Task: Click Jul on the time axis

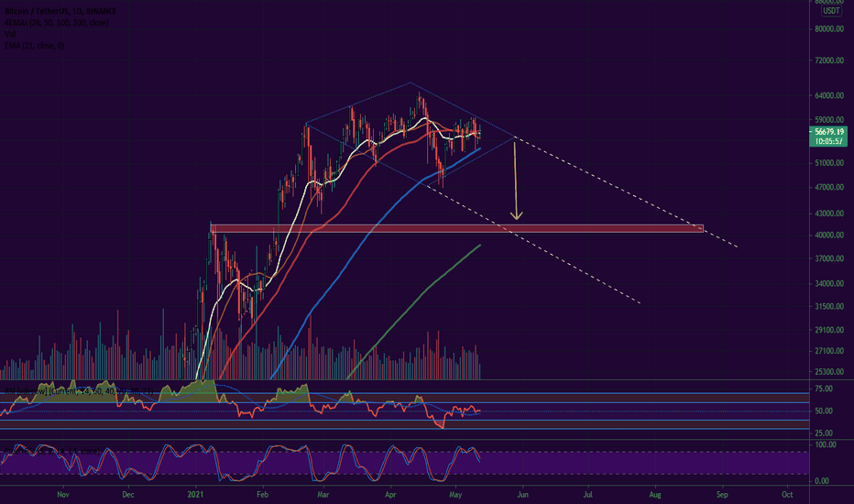Action: coord(587,495)
